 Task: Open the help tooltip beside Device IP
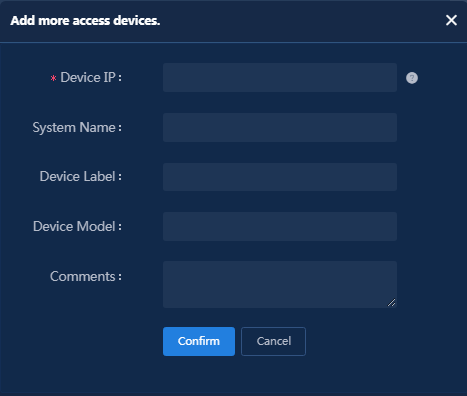(412, 78)
